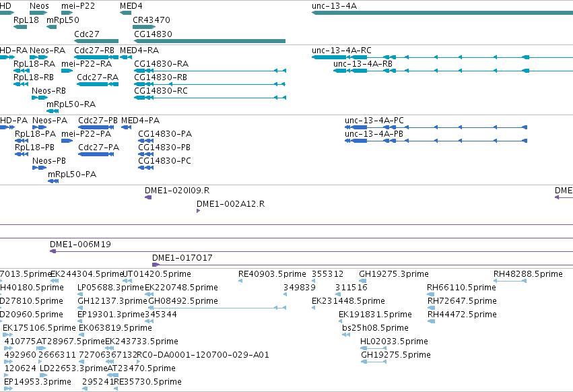The width and height of the screenshot is (573, 392).
Task: Select the DME1-020I09.R purple arrow glyph
Action: point(148,197)
